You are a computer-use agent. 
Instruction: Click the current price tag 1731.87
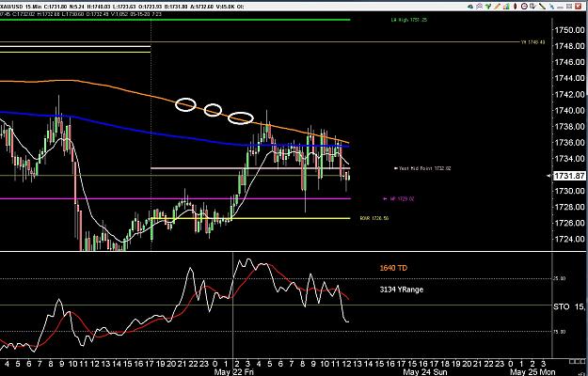coord(569,176)
